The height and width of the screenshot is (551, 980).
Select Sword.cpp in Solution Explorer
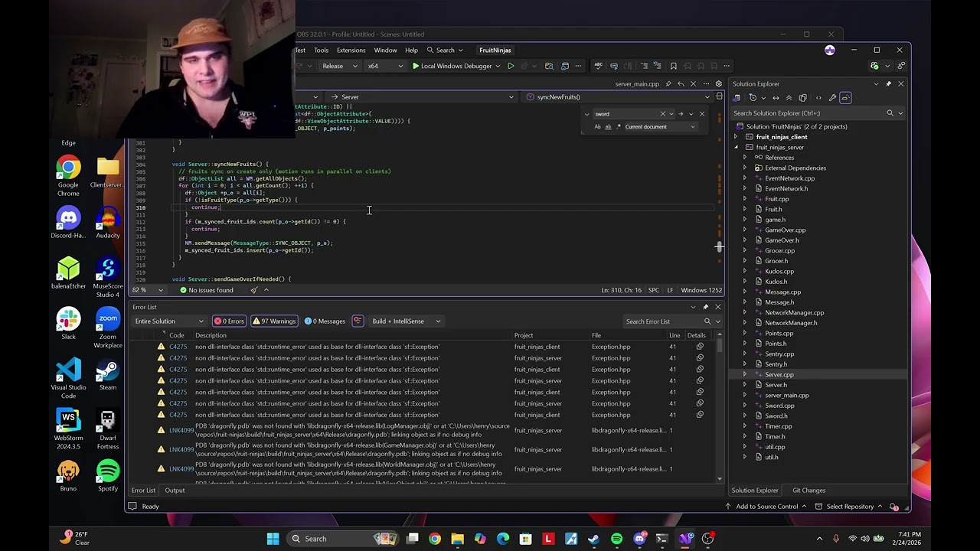tap(779, 406)
